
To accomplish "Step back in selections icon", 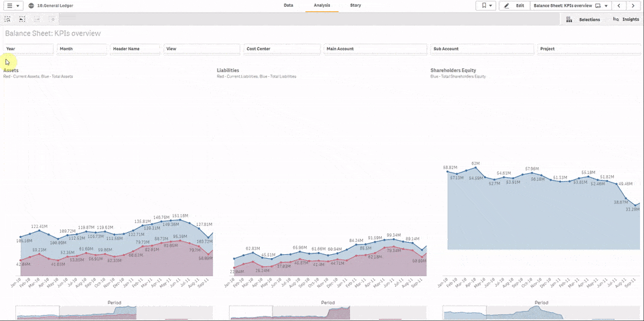I will 22,19.
